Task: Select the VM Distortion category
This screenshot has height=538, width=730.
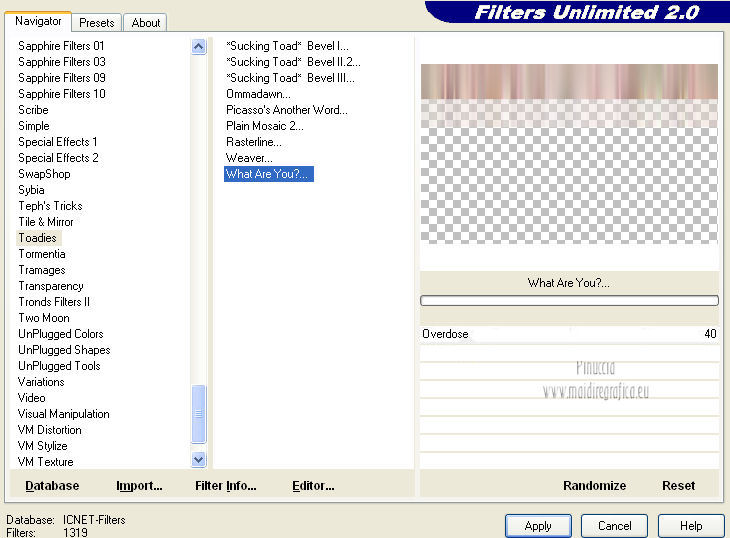Action: tap(49, 430)
